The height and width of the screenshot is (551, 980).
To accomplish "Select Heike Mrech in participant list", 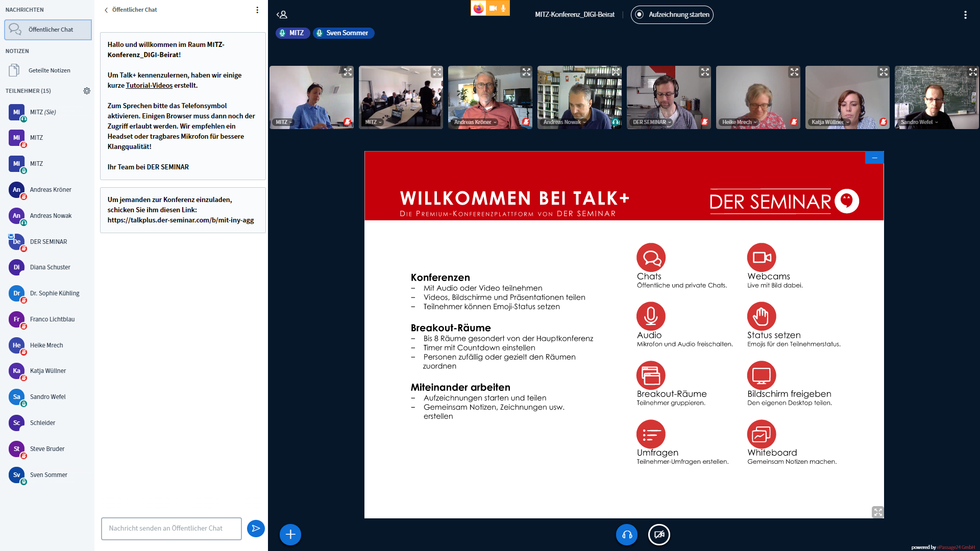I will pyautogui.click(x=48, y=345).
